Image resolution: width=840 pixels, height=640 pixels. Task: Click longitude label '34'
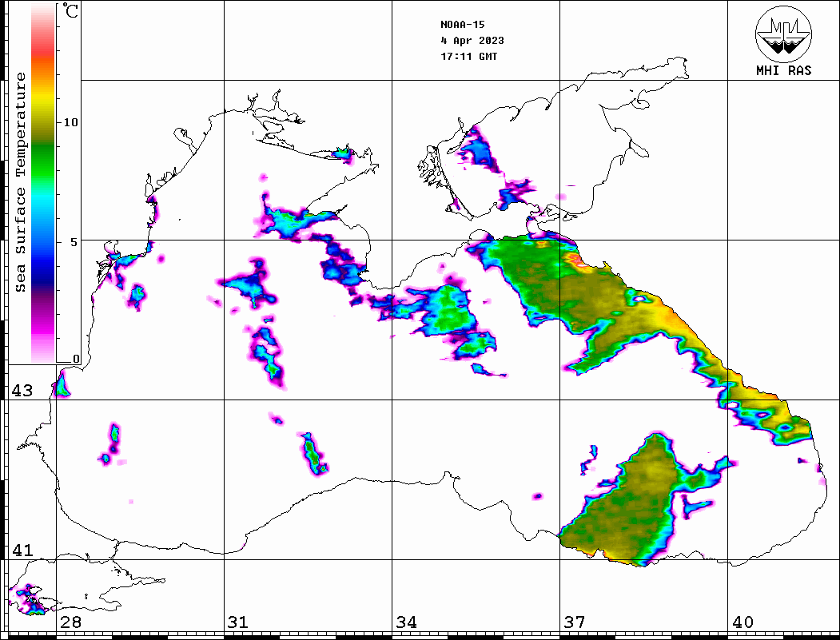click(406, 622)
